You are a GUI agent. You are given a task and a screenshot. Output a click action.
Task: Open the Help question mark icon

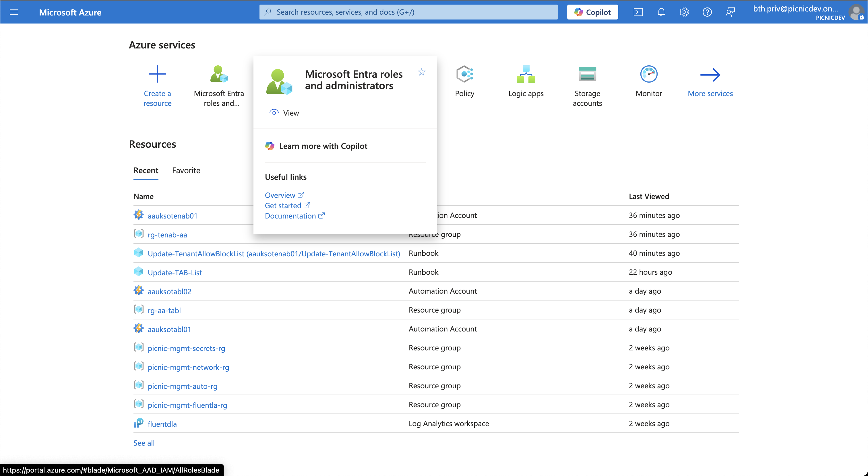point(707,12)
